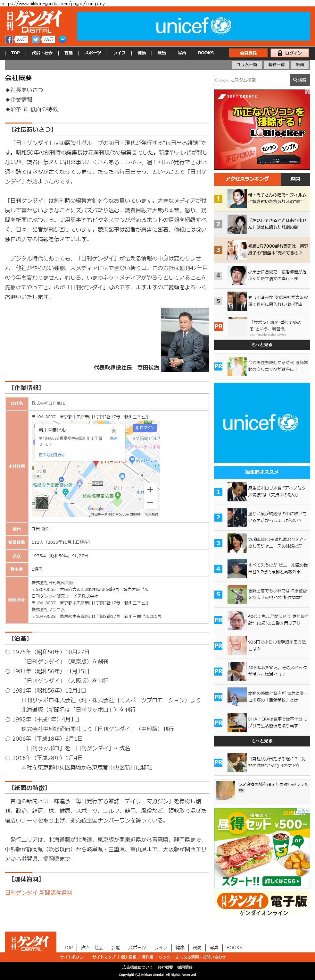Switch to the 週間 ranking tab

tap(295, 179)
